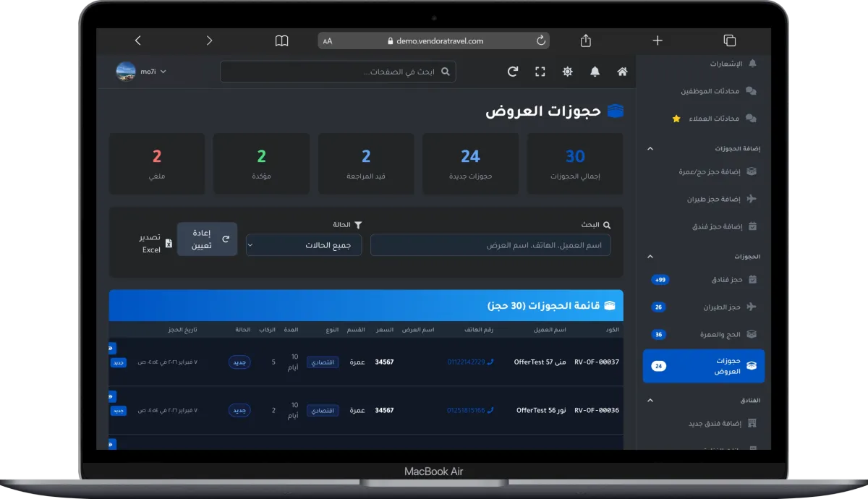
Task: Go back using the browser back arrow
Action: coord(138,40)
